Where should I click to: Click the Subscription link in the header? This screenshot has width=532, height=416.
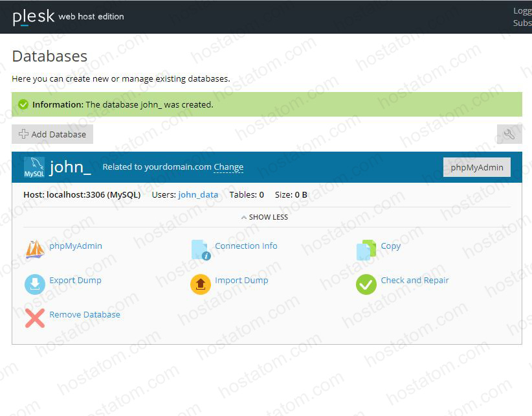(x=522, y=23)
